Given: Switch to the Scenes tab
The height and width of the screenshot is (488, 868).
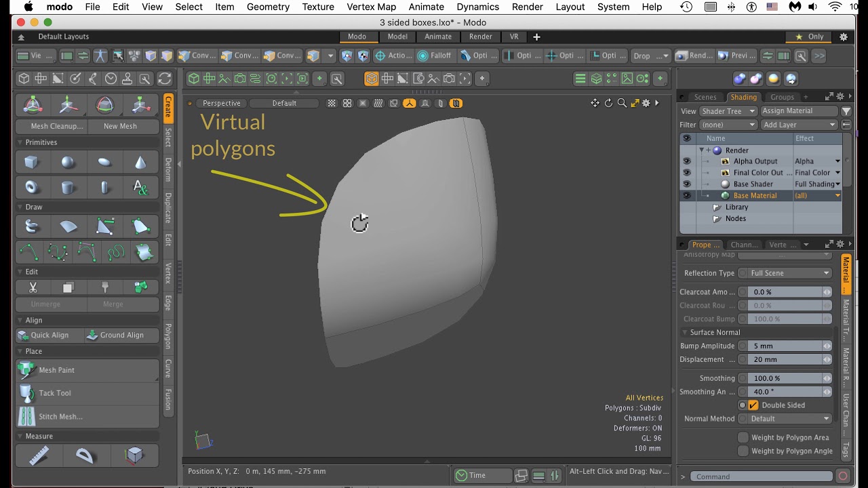Looking at the screenshot, I should [x=705, y=97].
